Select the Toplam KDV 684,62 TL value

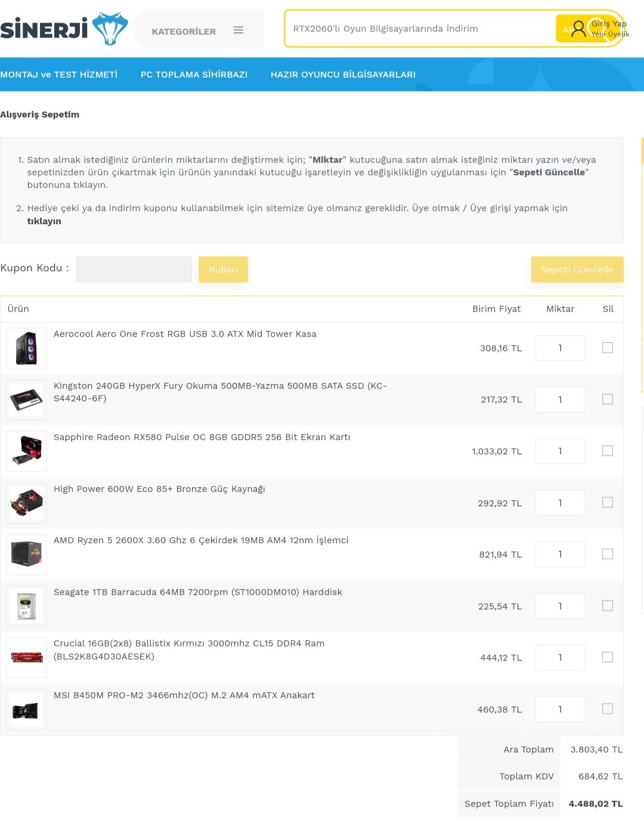[600, 776]
